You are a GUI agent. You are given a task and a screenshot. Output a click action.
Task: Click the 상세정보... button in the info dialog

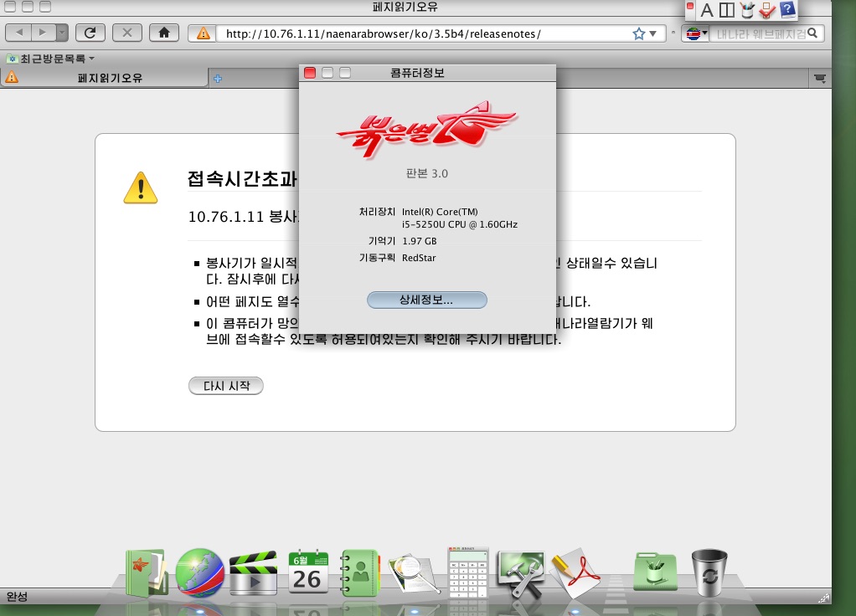click(427, 300)
